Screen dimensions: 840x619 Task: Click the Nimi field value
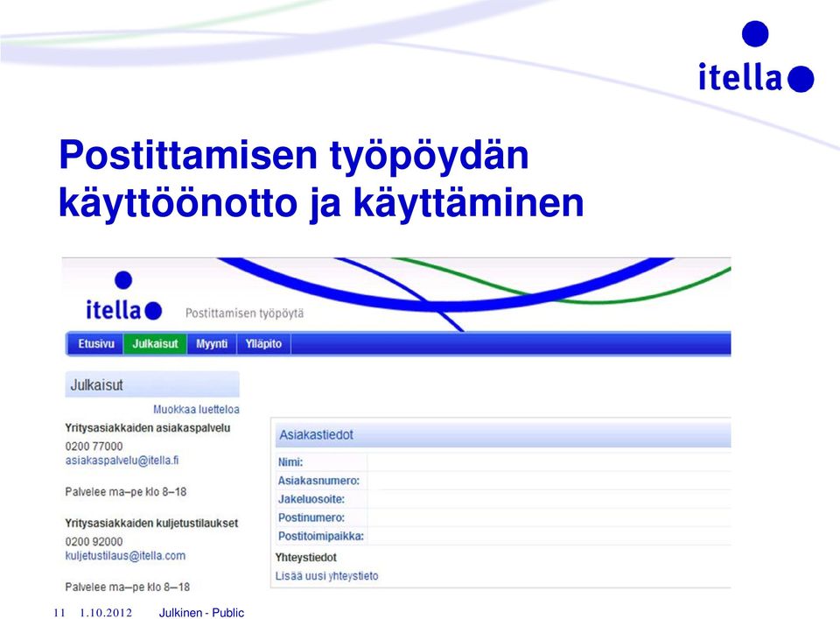549,462
